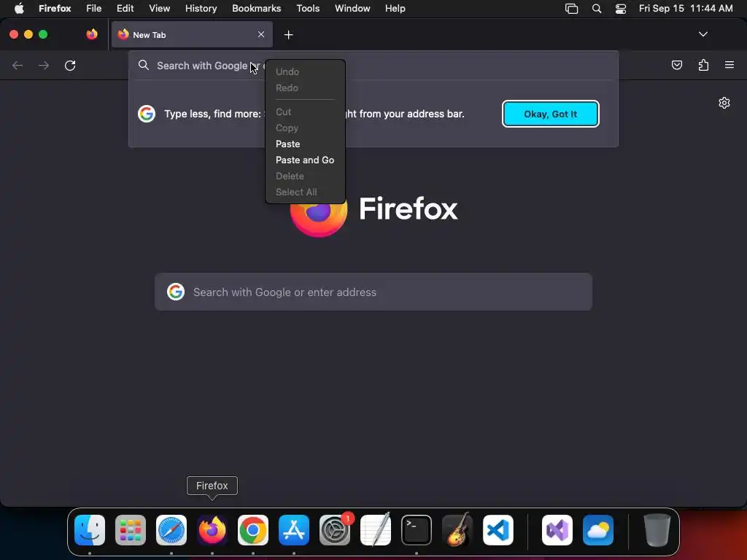
Task: Close the New Tab tab
Action: tap(261, 34)
